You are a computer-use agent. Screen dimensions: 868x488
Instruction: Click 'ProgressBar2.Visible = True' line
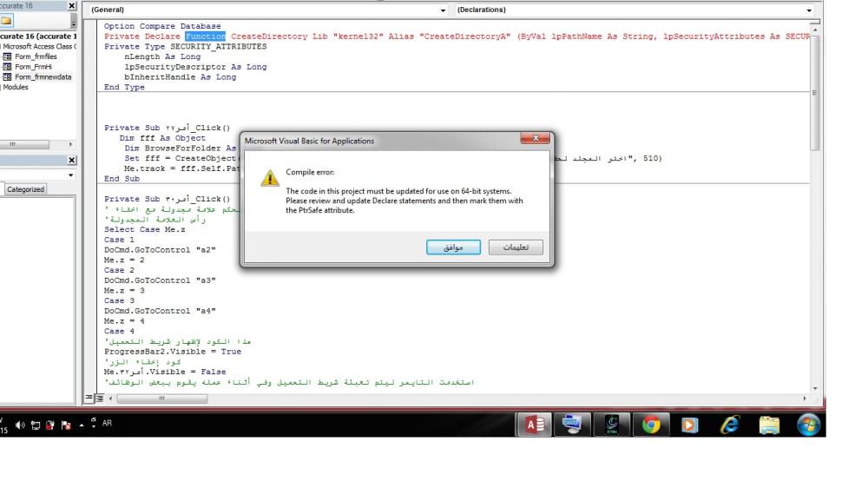[173, 352]
